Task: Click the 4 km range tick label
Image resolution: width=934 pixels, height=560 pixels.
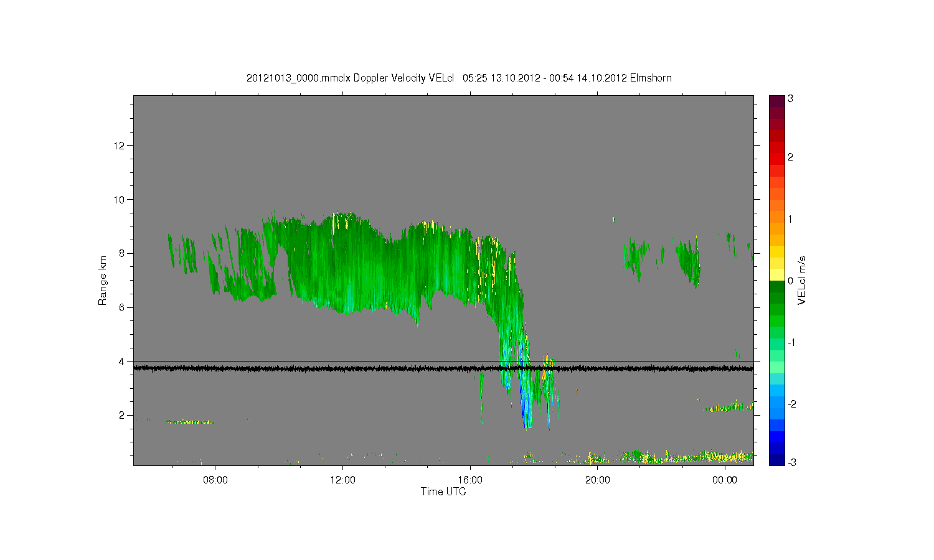Action: (123, 362)
